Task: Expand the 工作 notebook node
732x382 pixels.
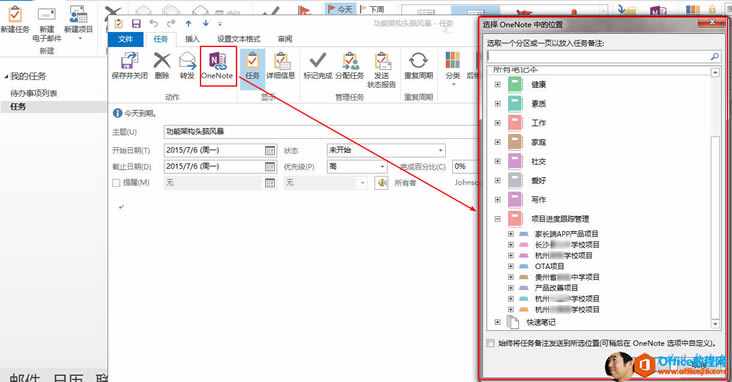Action: click(498, 123)
